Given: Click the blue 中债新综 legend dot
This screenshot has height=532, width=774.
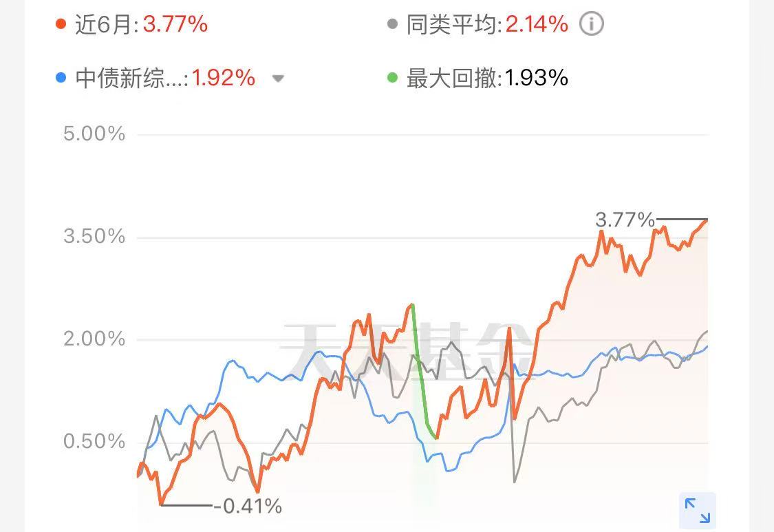Looking at the screenshot, I should 61,78.
